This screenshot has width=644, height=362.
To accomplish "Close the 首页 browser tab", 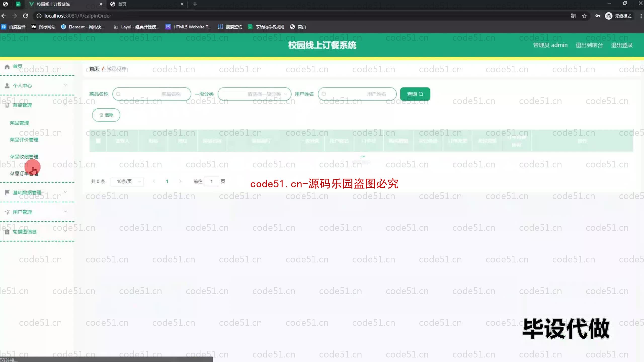I will click(182, 4).
